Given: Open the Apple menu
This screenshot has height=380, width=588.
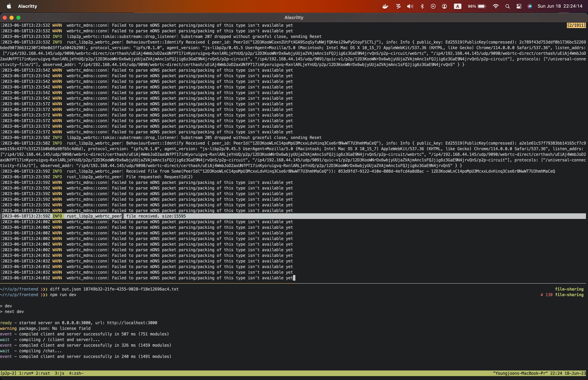Looking at the screenshot, I should 9,6.
